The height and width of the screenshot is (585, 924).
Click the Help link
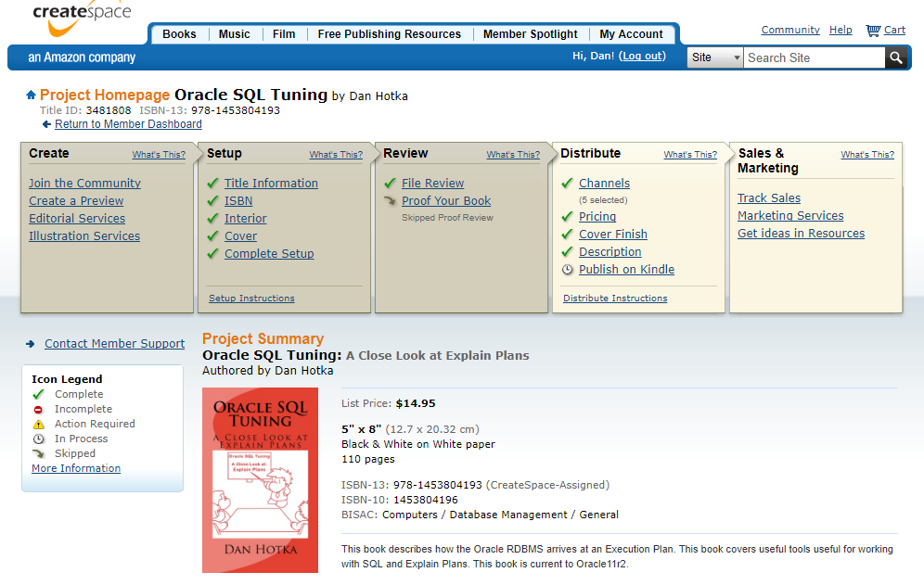tap(841, 30)
